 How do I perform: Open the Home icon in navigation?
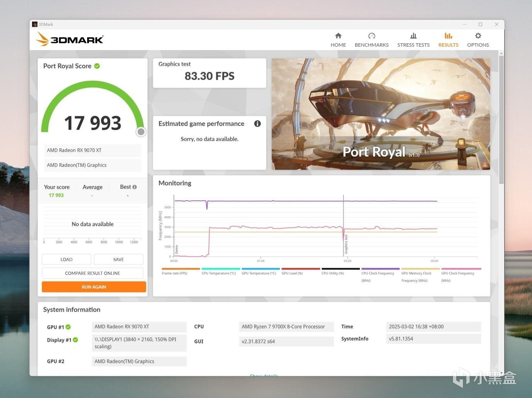point(338,36)
